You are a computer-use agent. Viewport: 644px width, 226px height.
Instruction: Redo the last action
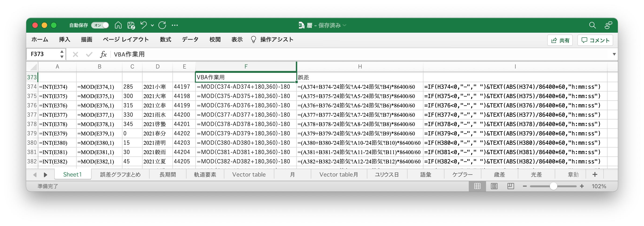(x=162, y=25)
